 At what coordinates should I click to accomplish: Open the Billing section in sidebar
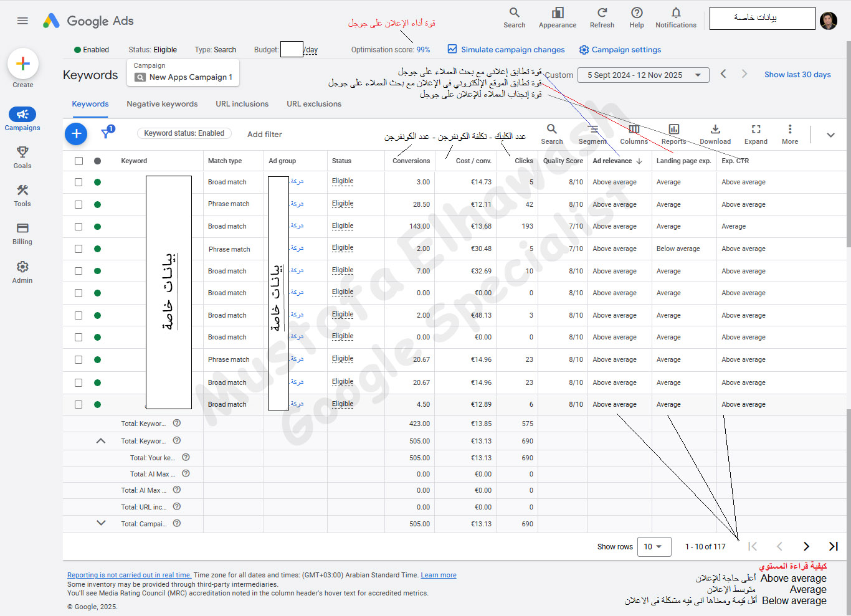(22, 229)
